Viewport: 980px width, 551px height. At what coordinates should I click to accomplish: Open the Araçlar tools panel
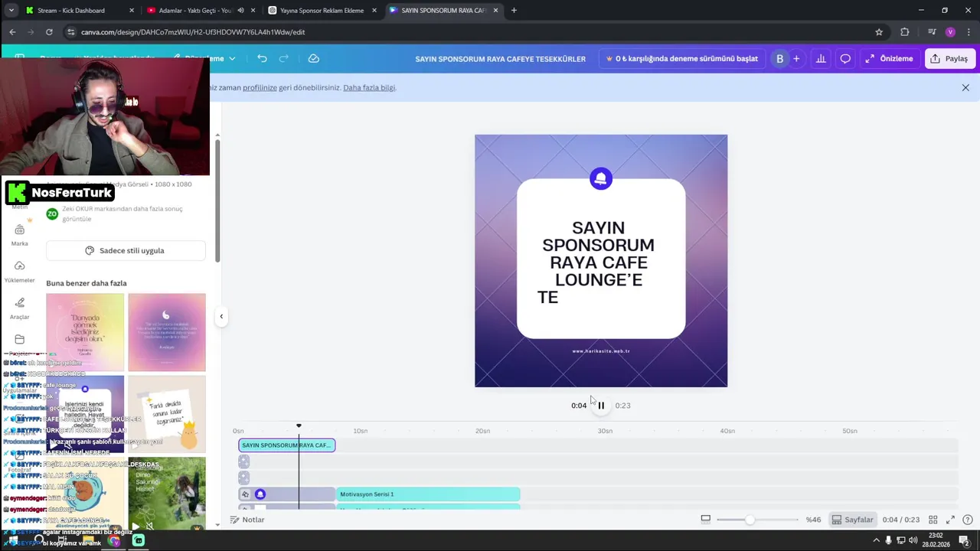19,308
